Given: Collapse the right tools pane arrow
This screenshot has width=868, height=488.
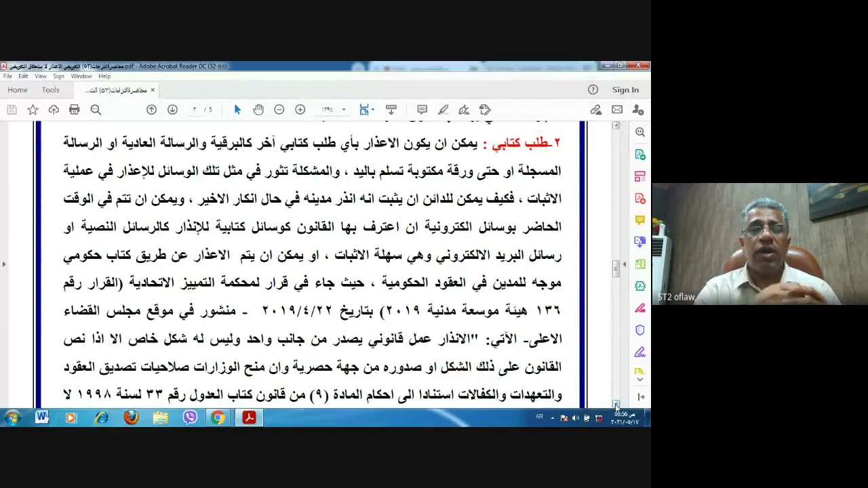Looking at the screenshot, I should tap(640, 397).
